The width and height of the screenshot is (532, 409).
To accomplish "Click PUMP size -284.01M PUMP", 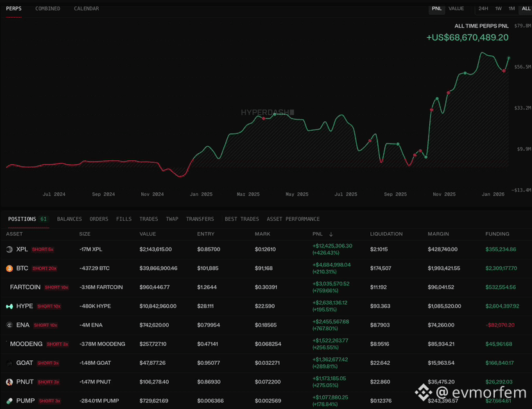I will point(99,401).
